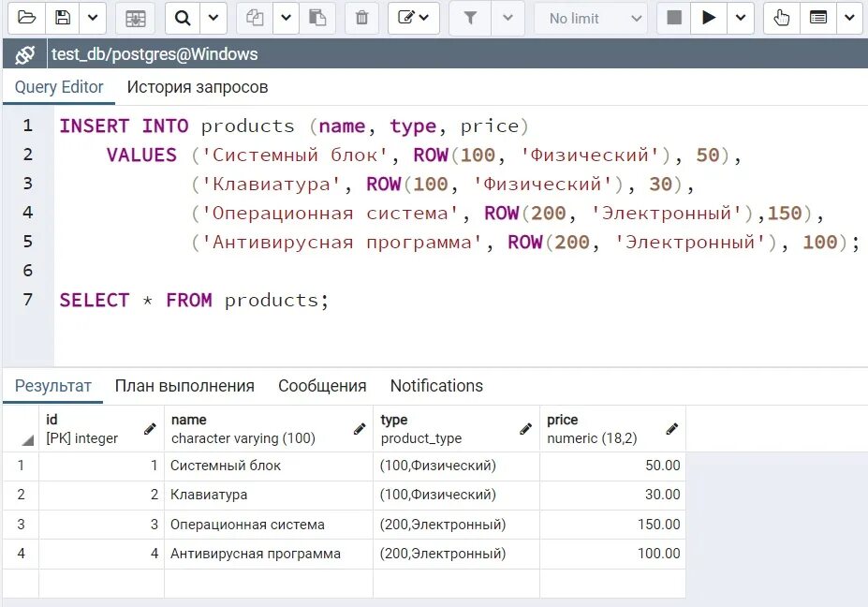
Task: Click the Stop query square button
Action: [673, 18]
